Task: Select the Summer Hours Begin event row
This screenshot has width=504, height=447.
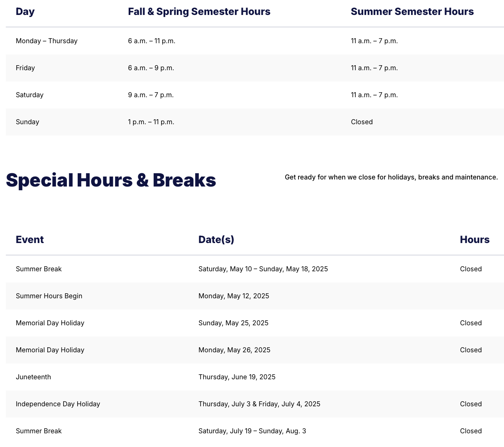Action: [x=255, y=296]
